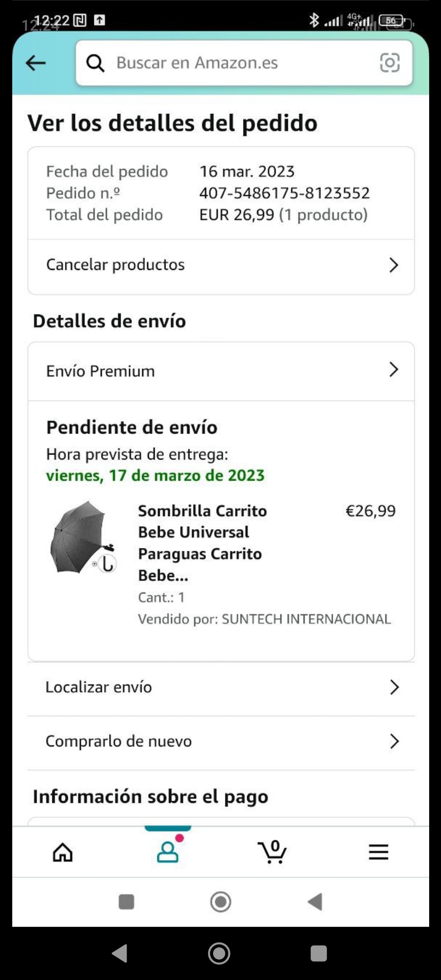Select Envío Premium row

[x=100, y=371]
